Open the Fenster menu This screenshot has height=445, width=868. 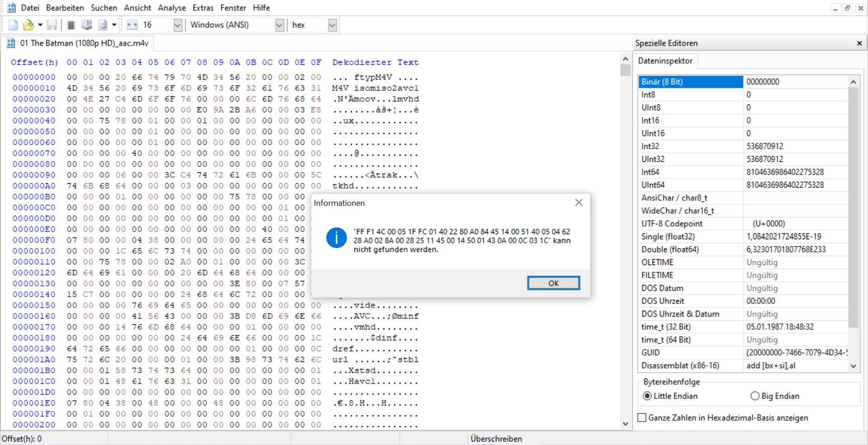tap(233, 8)
